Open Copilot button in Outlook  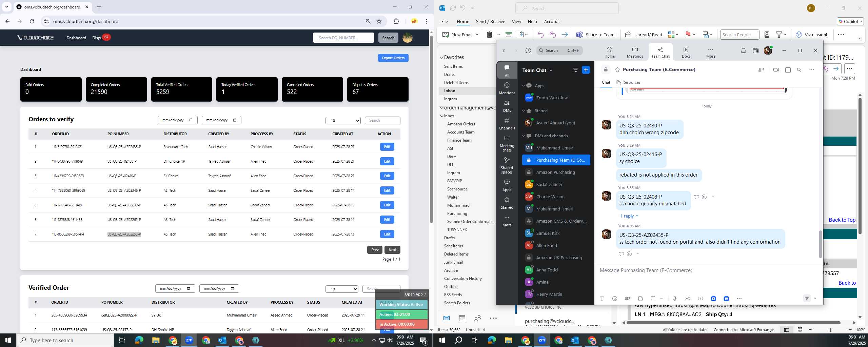point(850,21)
